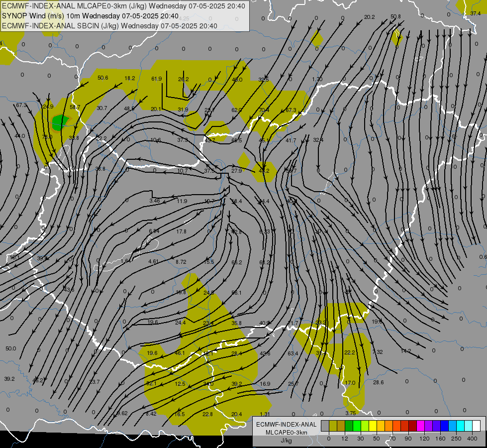This screenshot has width=487, height=448.
Task: Click the legend text ECMWF-INDEX-ANAL
Action: (286, 425)
